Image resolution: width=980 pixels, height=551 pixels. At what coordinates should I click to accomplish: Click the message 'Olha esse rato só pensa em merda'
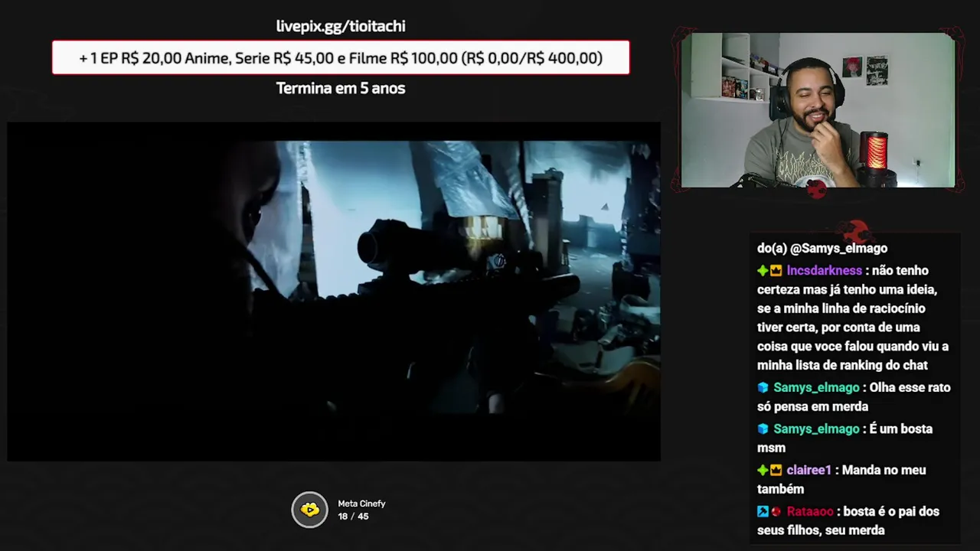click(854, 397)
